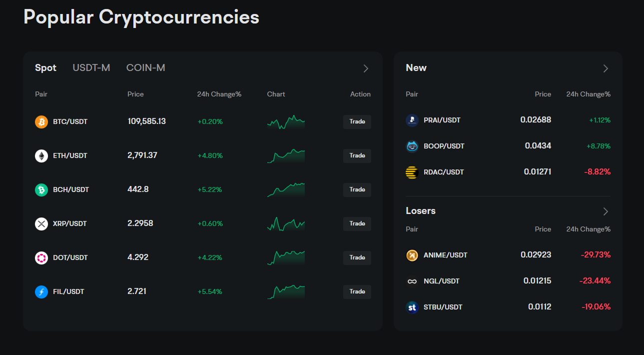Click the Bitcoin Cash green icon
Screen dimensions: 644x355
(41, 189)
